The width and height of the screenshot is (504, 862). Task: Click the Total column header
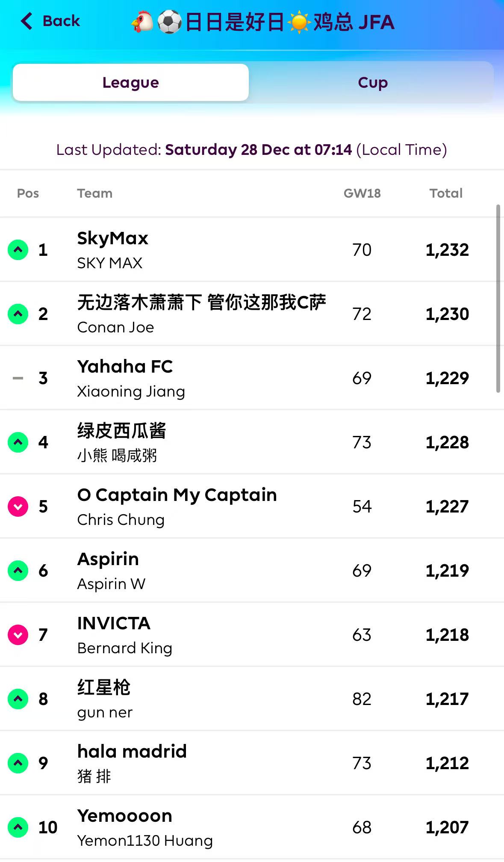(446, 193)
